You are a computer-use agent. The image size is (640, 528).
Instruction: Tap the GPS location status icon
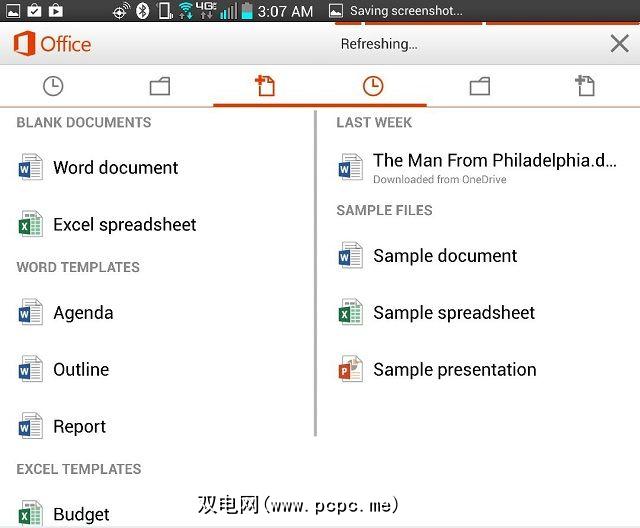coord(121,11)
